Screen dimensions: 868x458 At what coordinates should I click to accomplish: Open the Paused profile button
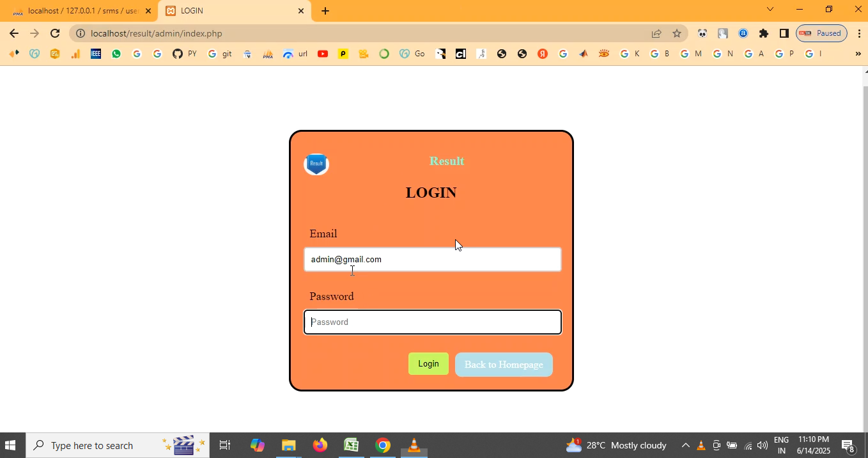[x=821, y=33]
